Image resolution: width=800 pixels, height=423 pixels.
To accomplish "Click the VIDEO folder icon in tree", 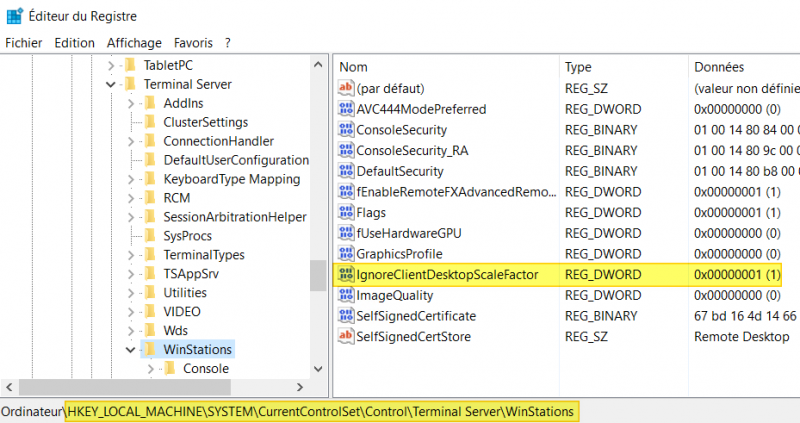I will click(149, 312).
